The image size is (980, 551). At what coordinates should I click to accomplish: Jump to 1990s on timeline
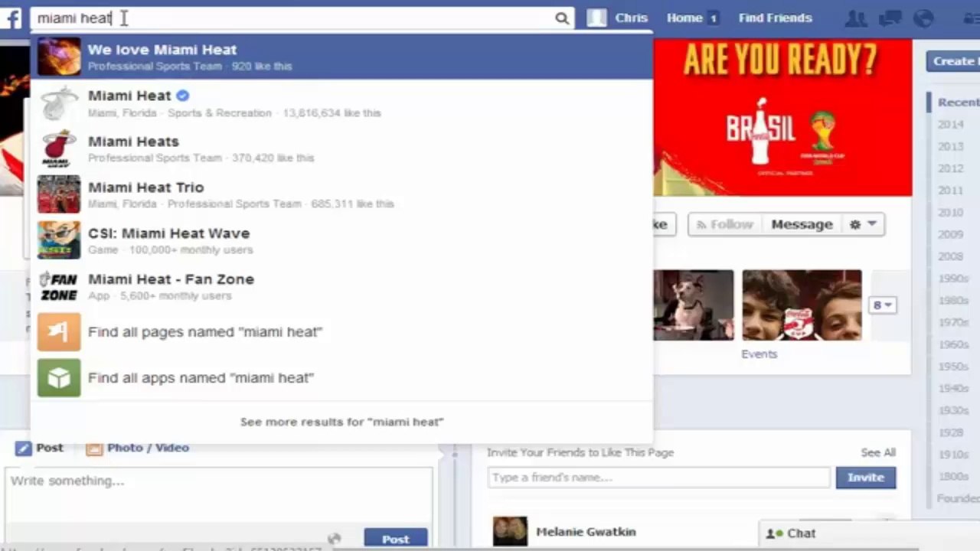(953, 279)
